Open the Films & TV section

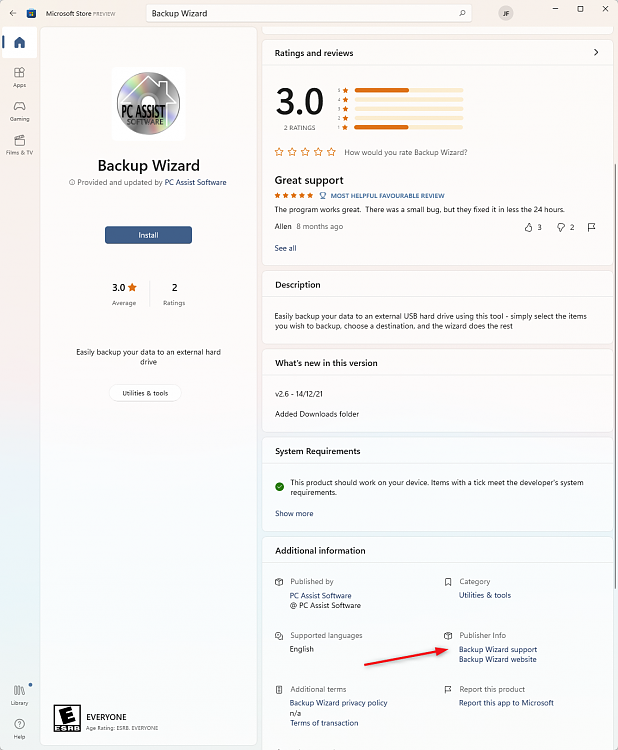pyautogui.click(x=20, y=145)
